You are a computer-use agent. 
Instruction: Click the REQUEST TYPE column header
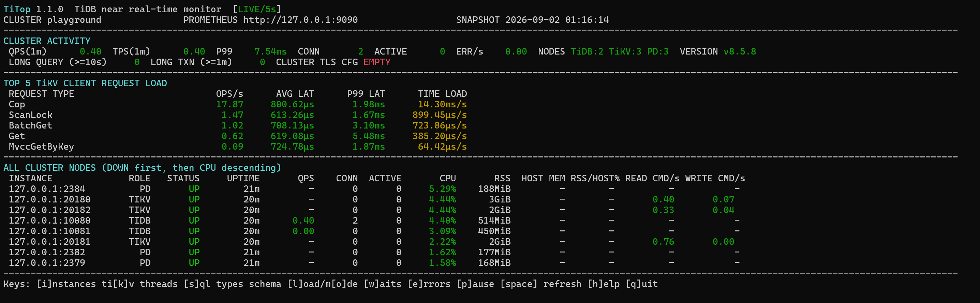pos(42,94)
